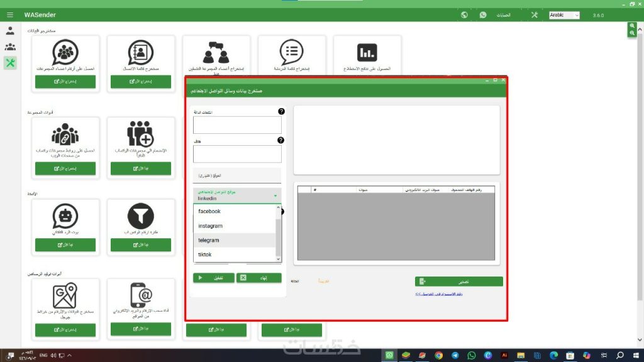Click the dropdown list scroll down arrow
644x362 pixels.
point(279,259)
